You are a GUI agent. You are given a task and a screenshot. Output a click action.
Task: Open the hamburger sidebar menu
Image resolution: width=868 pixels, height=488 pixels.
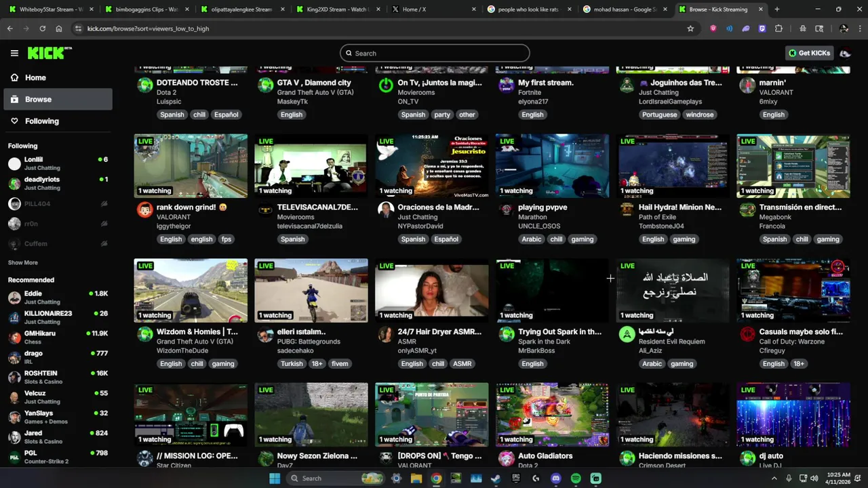point(14,53)
